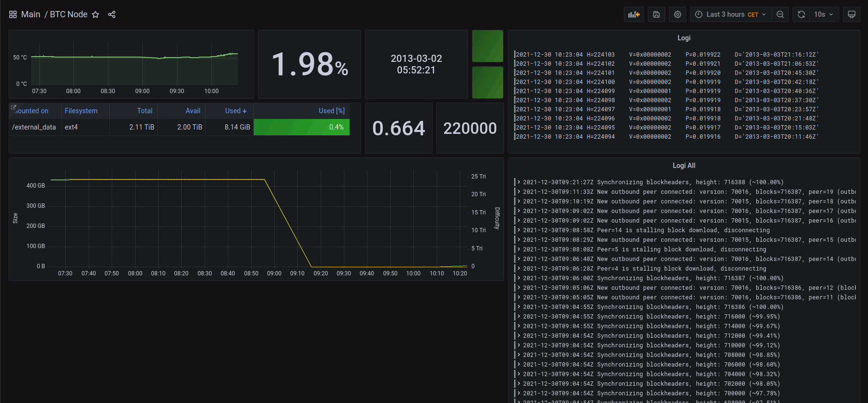
Task: Click the Add panel icon
Action: [634, 14]
